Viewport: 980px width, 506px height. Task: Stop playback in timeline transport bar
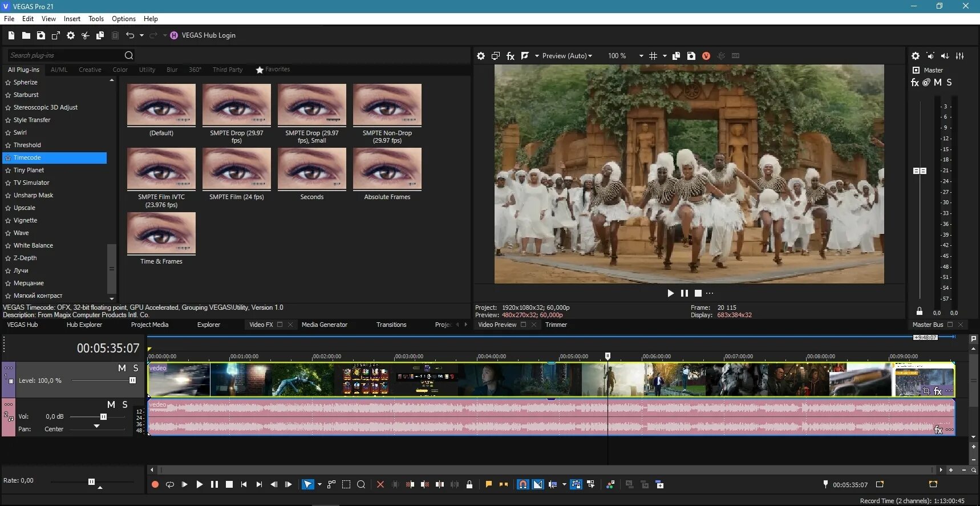click(x=229, y=484)
